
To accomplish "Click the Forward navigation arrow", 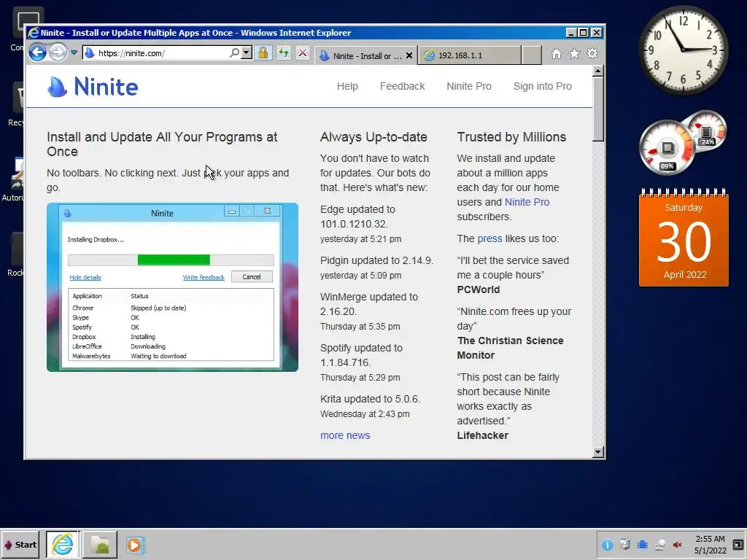I will (x=58, y=52).
